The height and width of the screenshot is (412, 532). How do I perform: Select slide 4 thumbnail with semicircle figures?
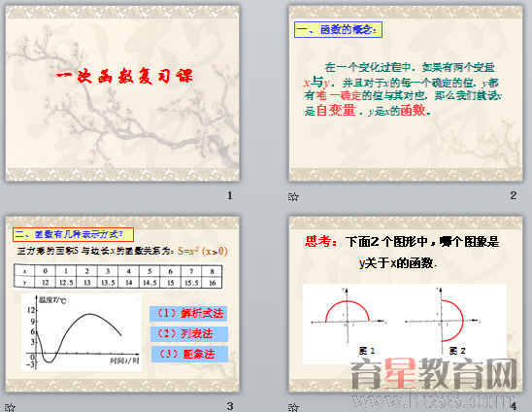click(406, 304)
